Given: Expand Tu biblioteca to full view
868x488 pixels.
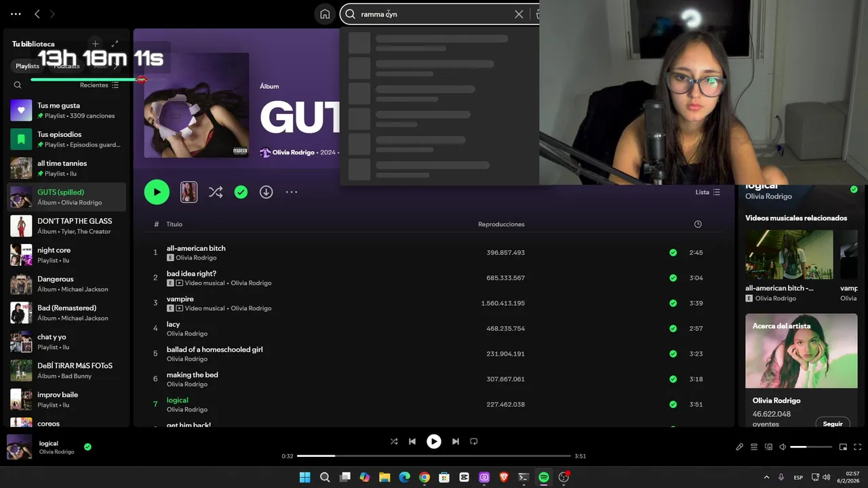Looking at the screenshot, I should click(x=115, y=43).
